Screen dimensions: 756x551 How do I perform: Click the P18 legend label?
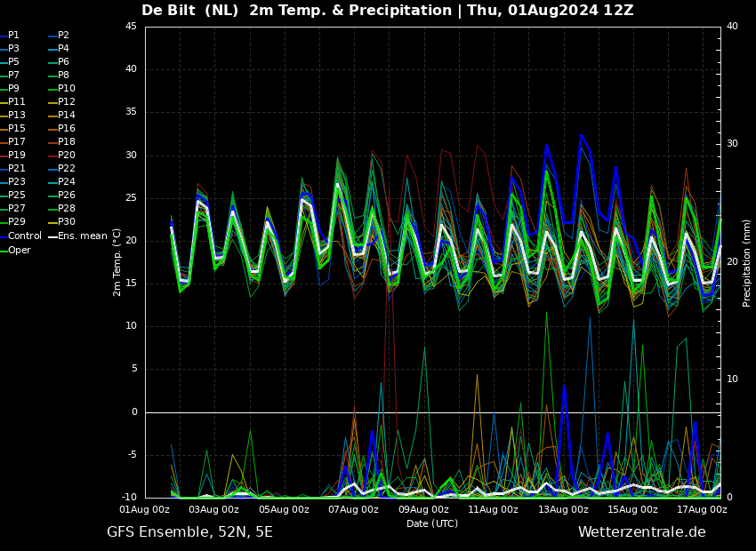[x=67, y=141]
